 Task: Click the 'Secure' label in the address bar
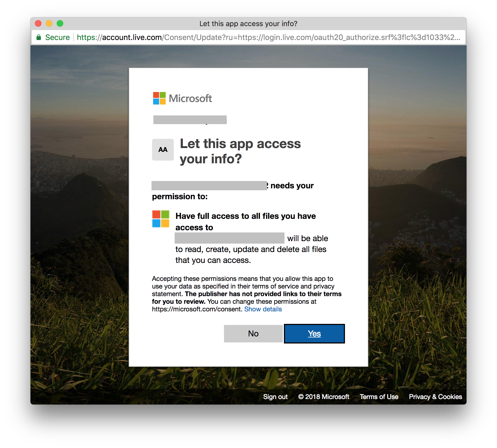coord(57,37)
